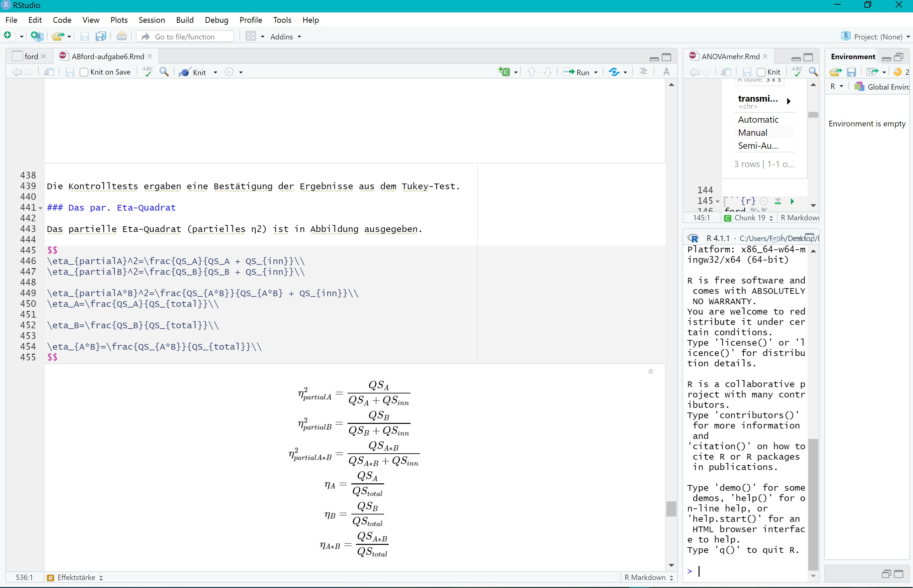Check spelling in ANOVAmehr.Rmd pane
This screenshot has width=913, height=588.
click(x=797, y=72)
